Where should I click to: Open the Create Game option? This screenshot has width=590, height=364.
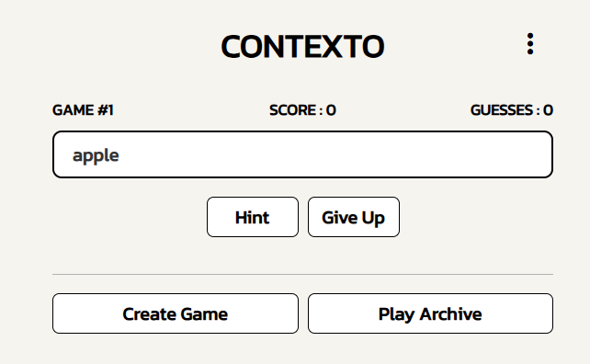(176, 313)
